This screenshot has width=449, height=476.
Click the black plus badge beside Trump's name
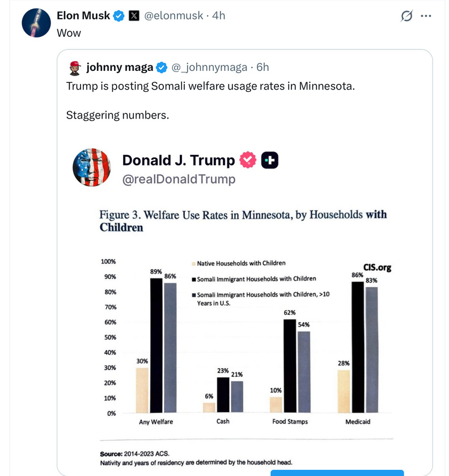tap(270, 161)
